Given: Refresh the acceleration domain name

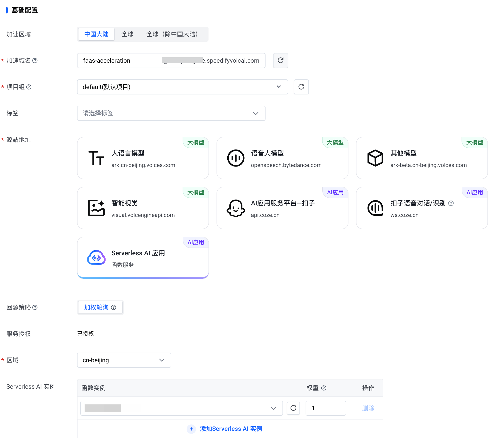Looking at the screenshot, I should [281, 61].
